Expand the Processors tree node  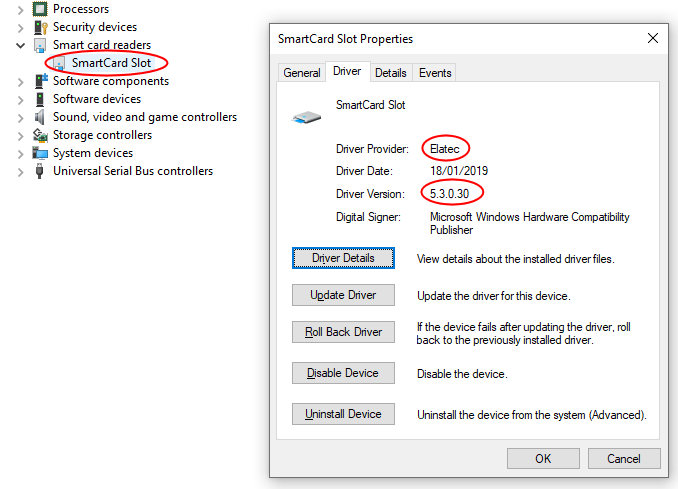point(21,9)
